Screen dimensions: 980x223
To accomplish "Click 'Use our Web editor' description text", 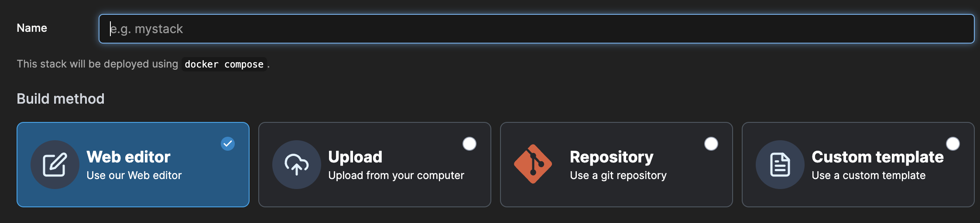I will (x=134, y=175).
